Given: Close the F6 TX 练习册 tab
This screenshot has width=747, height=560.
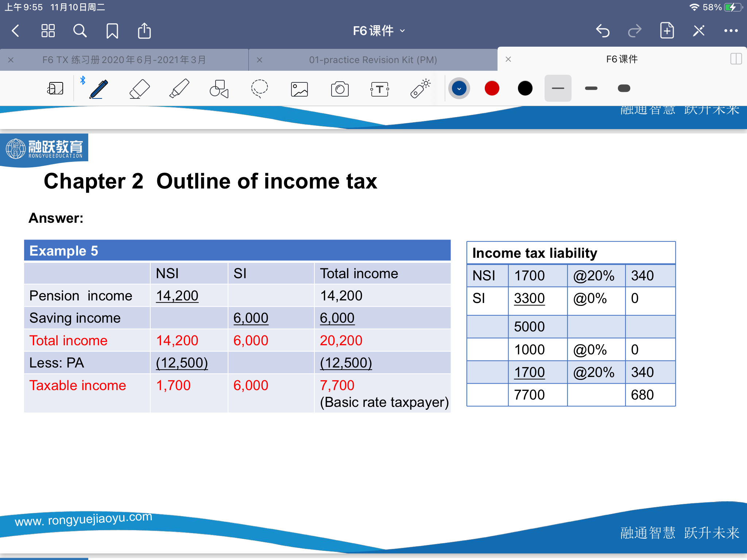Looking at the screenshot, I should (x=11, y=60).
